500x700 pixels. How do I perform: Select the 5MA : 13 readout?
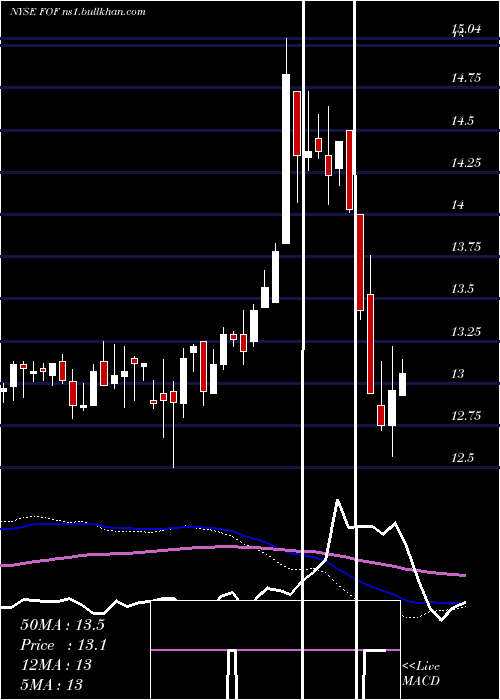tap(51, 684)
